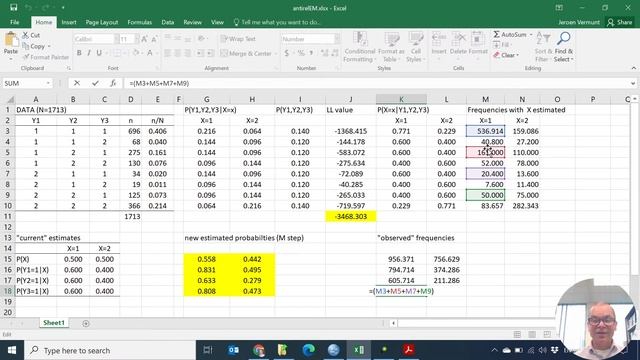
Task: Click the taskbar search box
Action: tap(110, 350)
